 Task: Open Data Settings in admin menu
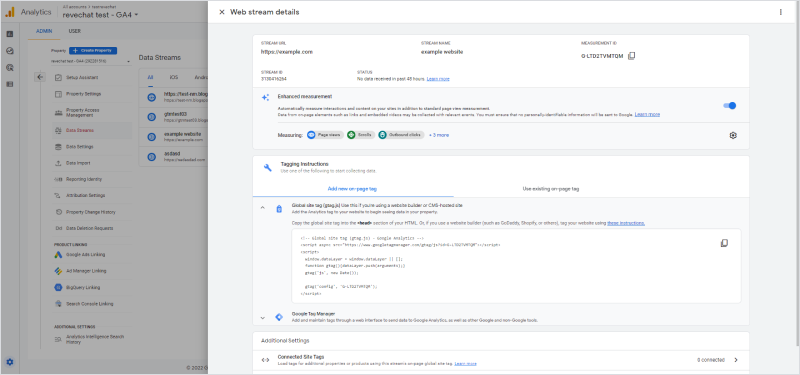pos(91,147)
